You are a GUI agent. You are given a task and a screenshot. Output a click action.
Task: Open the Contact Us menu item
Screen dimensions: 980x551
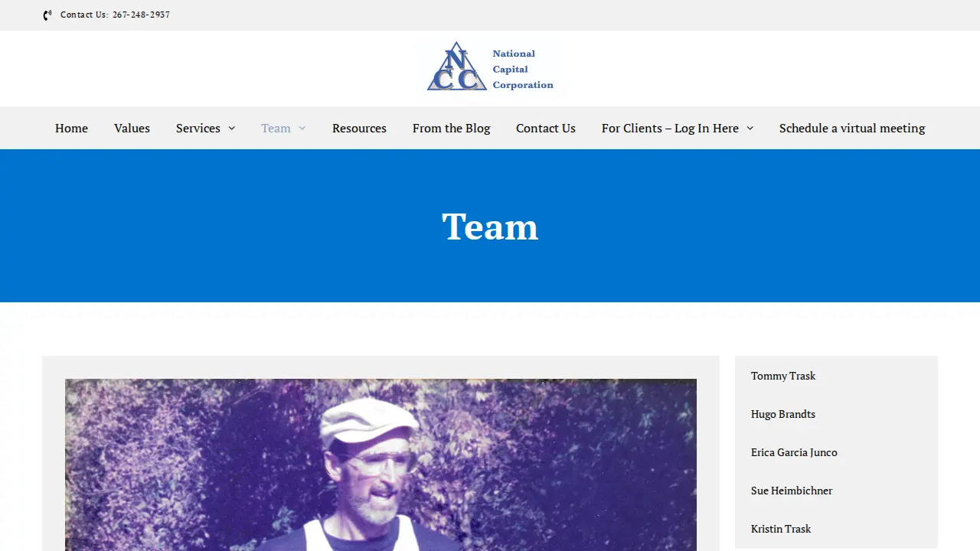[x=546, y=128]
